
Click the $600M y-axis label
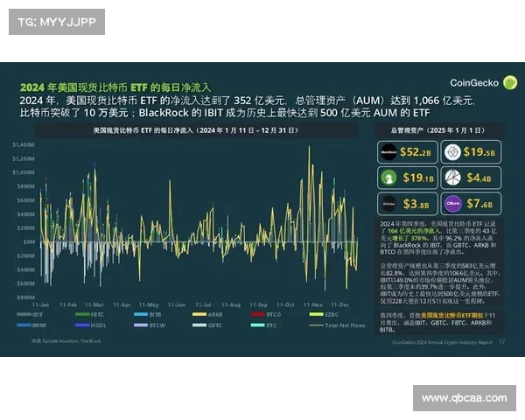coord(25,200)
